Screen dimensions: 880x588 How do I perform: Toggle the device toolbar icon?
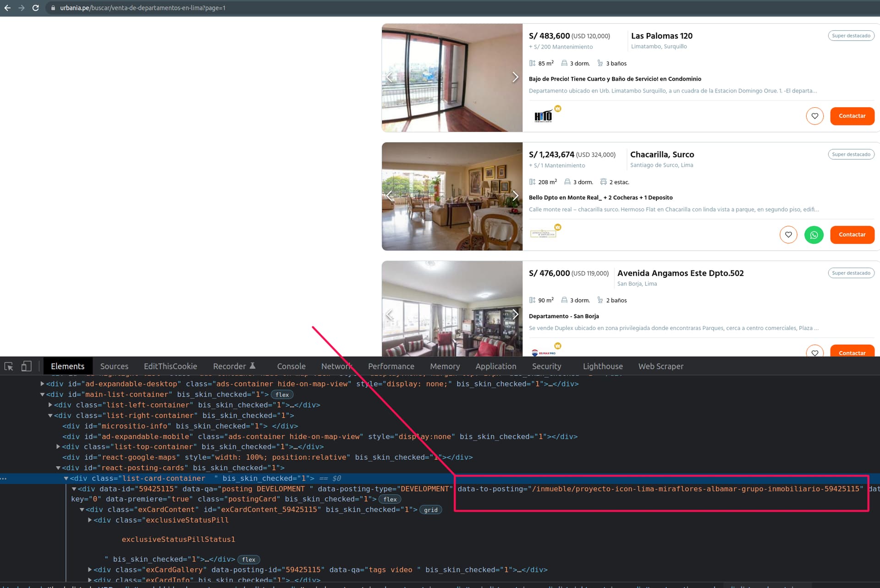(26, 366)
